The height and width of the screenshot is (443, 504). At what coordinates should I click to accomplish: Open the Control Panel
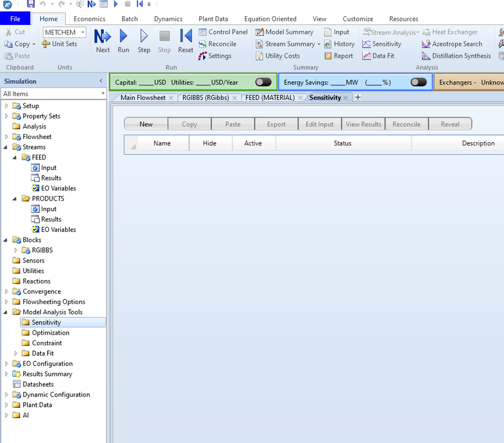pos(223,32)
